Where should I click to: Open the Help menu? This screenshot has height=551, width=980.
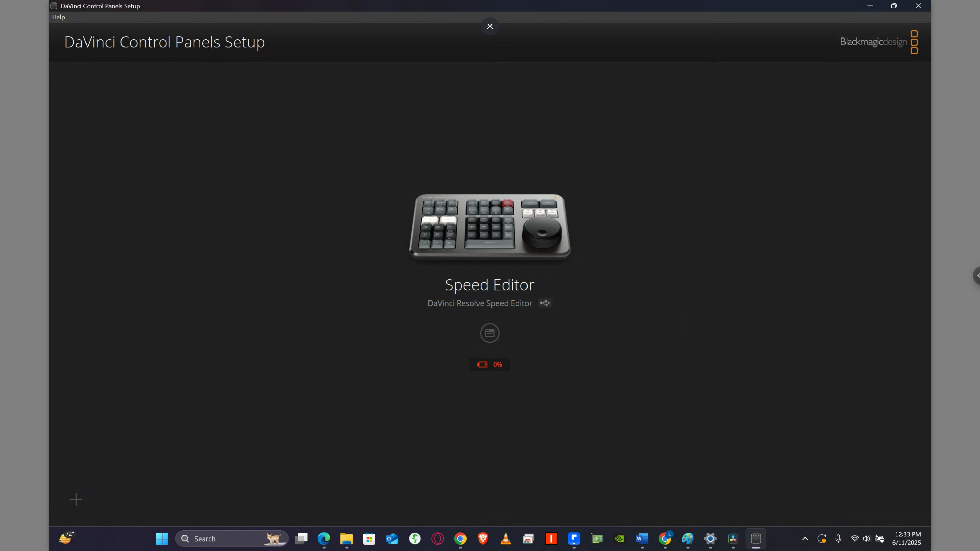pyautogui.click(x=59, y=17)
